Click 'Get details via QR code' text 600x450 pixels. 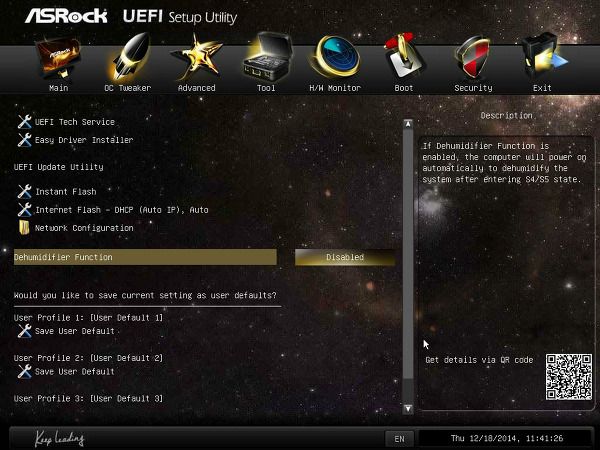[479, 360]
